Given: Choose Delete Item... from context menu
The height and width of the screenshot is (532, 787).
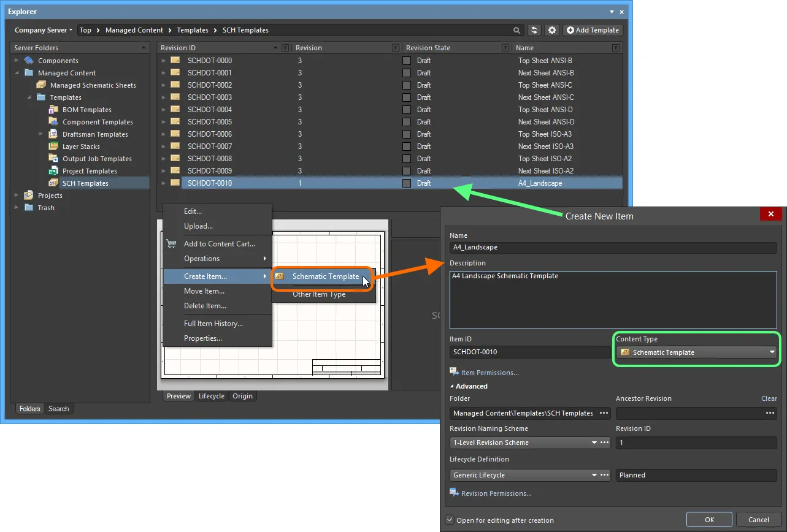Looking at the screenshot, I should pos(218,306).
